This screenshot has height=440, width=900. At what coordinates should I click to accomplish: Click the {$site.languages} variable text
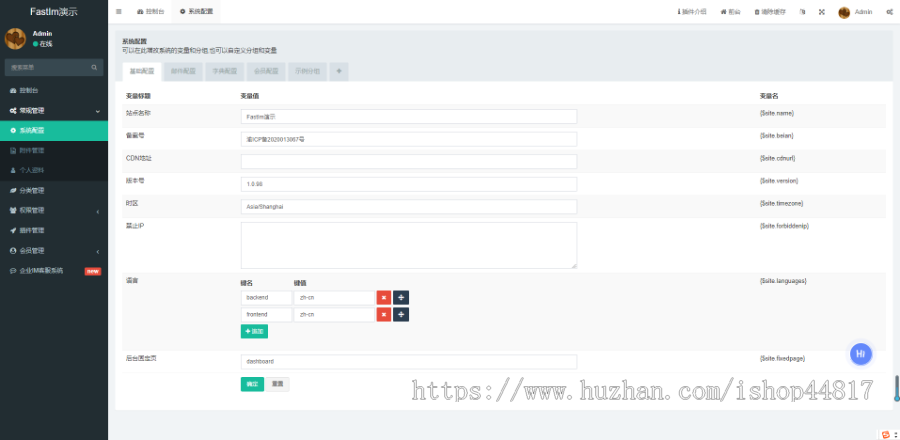coord(783,281)
